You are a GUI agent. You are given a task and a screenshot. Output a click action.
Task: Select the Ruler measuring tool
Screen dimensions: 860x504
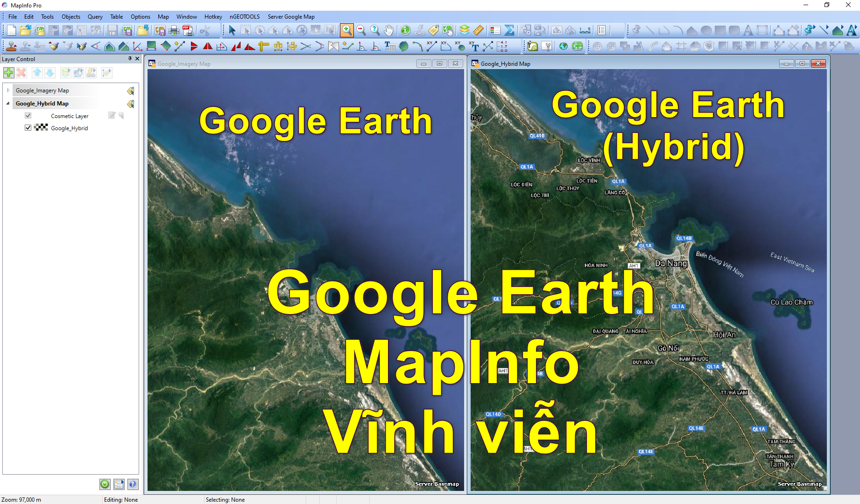[478, 30]
